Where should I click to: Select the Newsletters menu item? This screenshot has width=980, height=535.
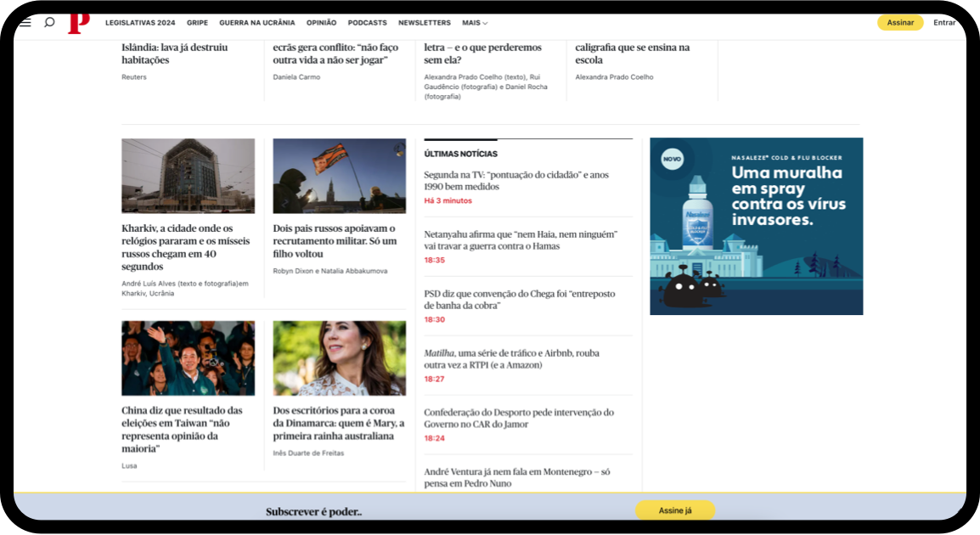point(425,23)
